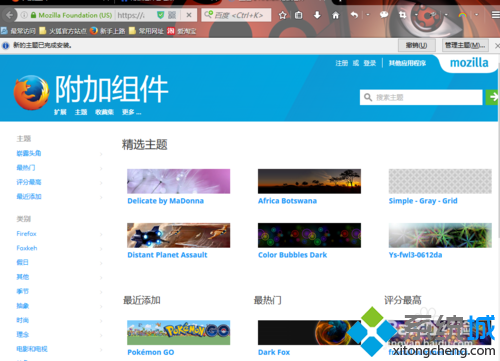The height and width of the screenshot is (361, 500).
Task: Show bookmarks list icon in toolbar
Action: (299, 15)
